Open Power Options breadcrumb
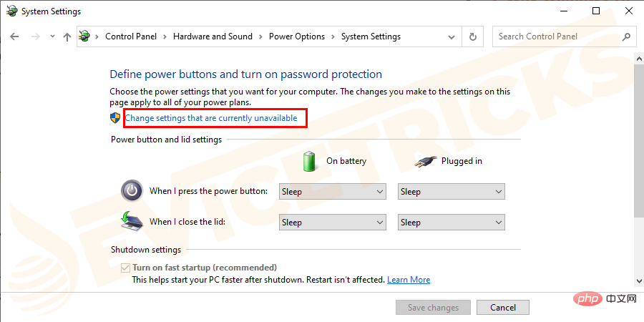This screenshot has height=322, width=644. (296, 36)
